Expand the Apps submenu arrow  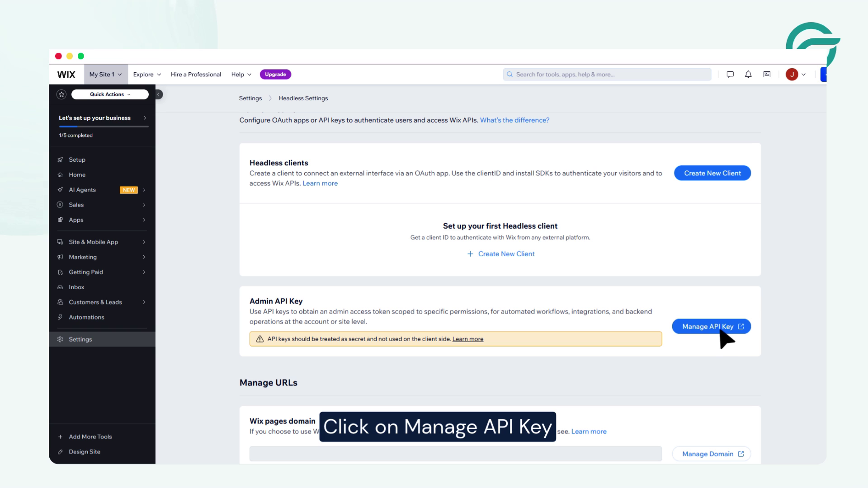144,220
